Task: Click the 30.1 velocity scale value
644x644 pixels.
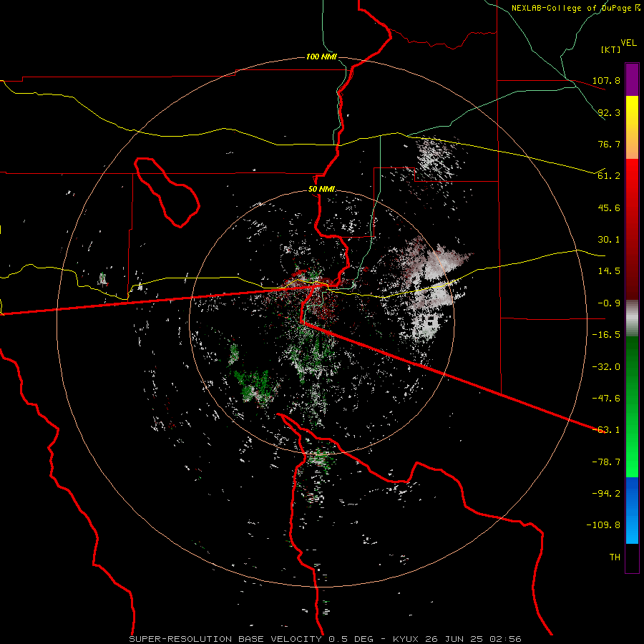Action: click(x=609, y=240)
